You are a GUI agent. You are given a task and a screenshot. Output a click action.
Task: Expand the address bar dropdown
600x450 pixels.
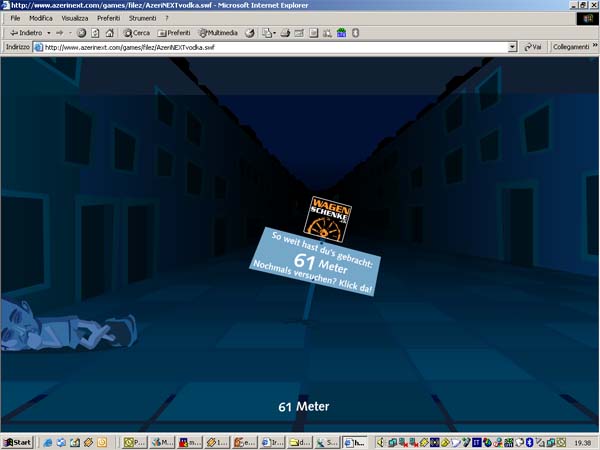click(x=512, y=47)
